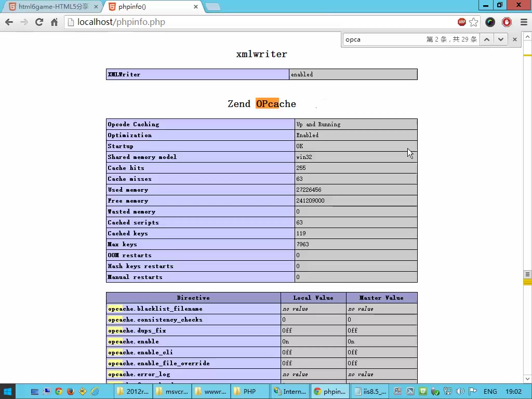Screen dimensions: 532x399
Task: Click the Action Center flag icon
Action: (473, 392)
